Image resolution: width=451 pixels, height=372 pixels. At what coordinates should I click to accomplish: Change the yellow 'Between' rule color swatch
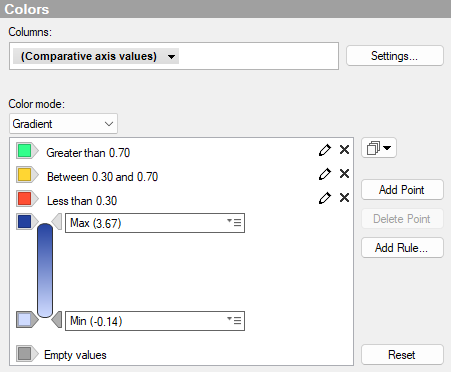point(25,175)
